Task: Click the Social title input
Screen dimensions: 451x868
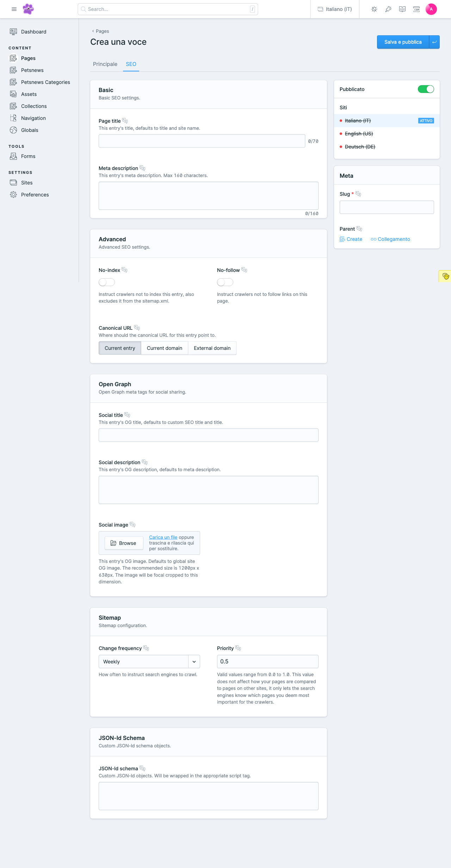Action: (x=209, y=435)
